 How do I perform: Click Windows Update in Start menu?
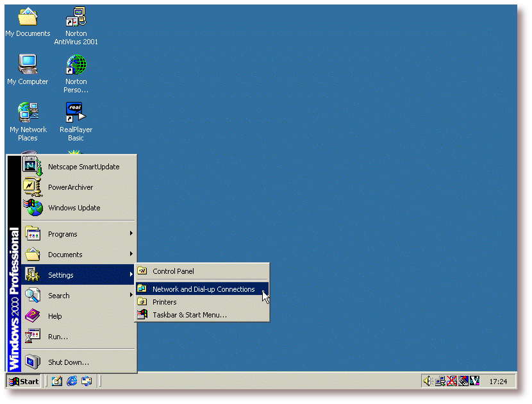[74, 208]
